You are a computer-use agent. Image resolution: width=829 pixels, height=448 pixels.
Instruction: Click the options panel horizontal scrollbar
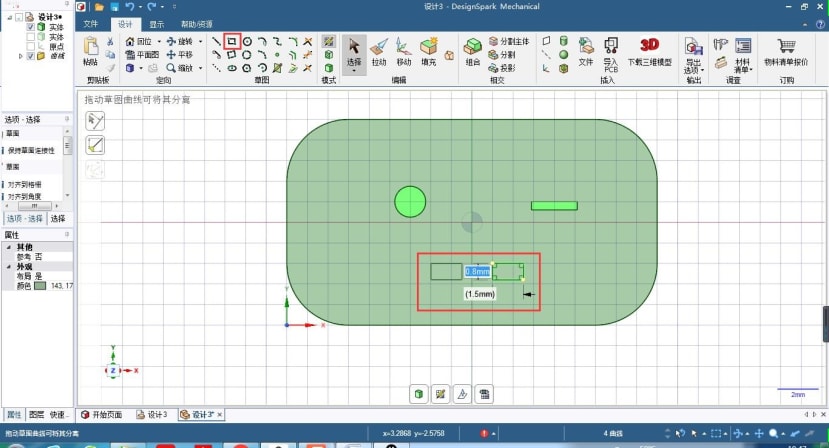35,206
